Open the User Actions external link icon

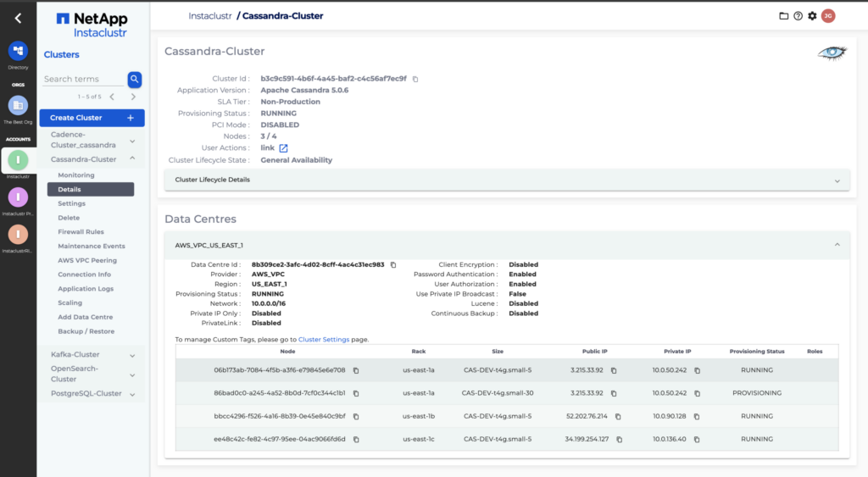point(284,148)
